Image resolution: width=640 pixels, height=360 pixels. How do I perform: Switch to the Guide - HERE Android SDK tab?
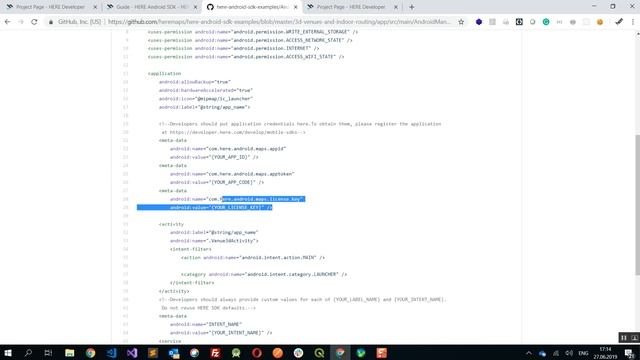coord(151,7)
